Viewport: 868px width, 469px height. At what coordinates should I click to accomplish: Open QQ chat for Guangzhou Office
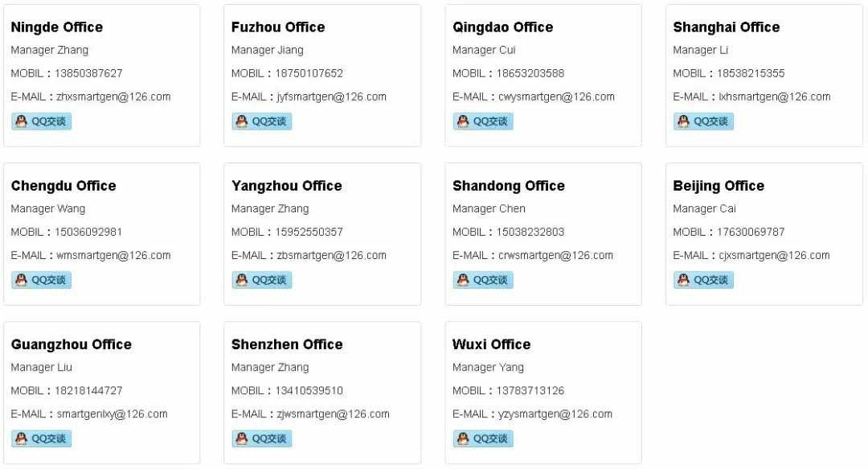point(42,438)
